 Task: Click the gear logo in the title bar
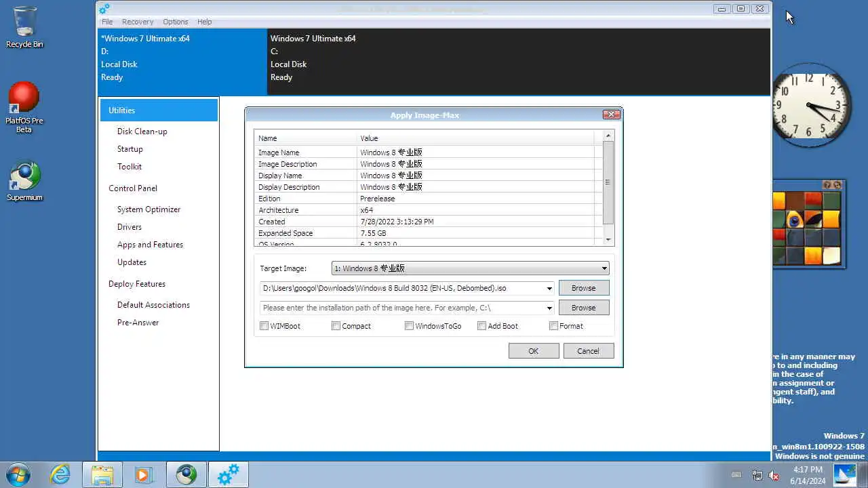104,9
